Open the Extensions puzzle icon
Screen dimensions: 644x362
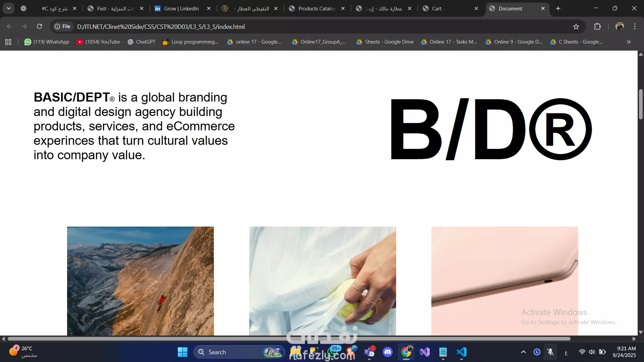click(x=597, y=26)
